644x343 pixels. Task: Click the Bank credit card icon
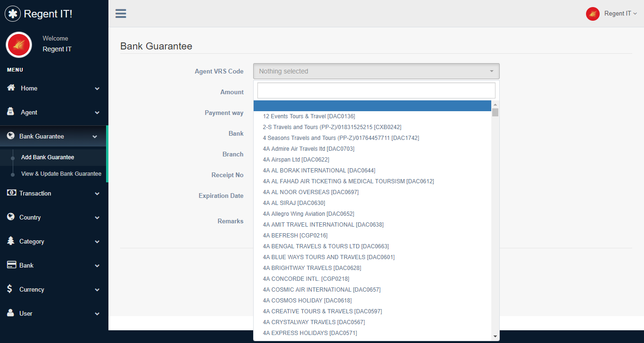pyautogui.click(x=11, y=265)
